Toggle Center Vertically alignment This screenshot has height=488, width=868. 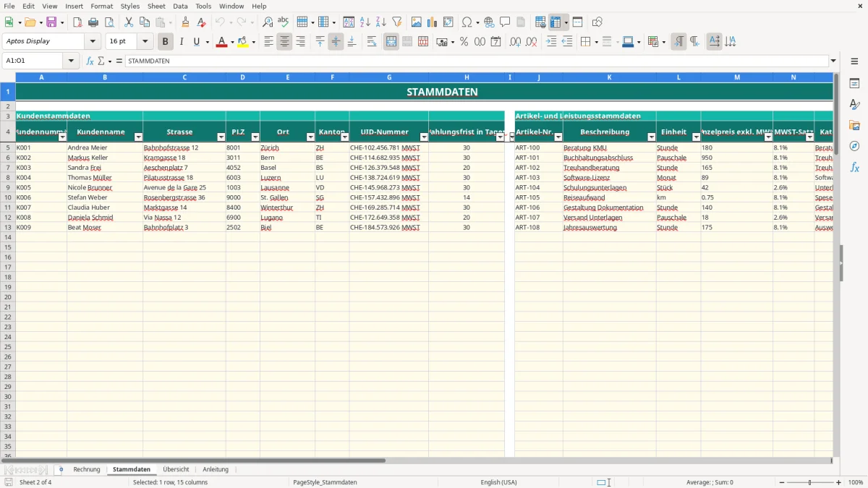point(336,42)
